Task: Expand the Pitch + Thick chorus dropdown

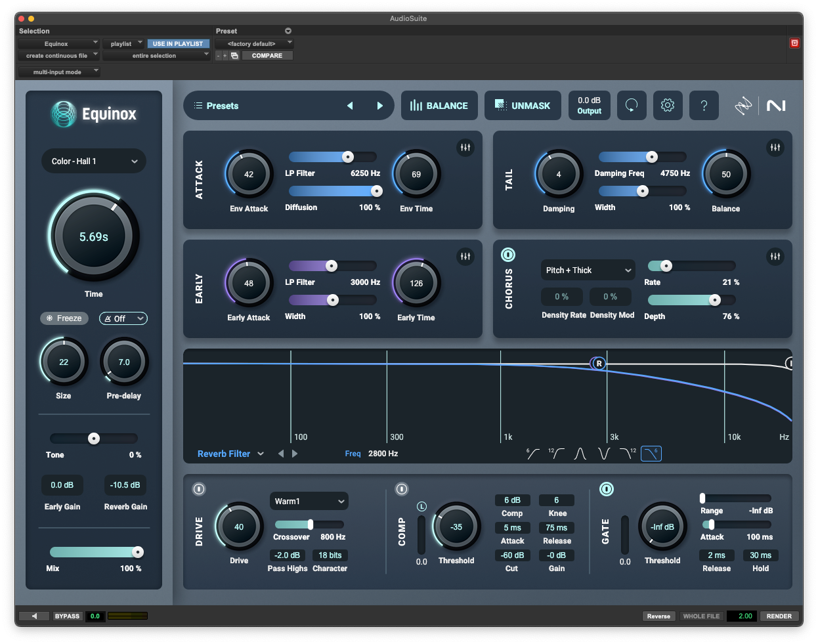Action: (588, 270)
